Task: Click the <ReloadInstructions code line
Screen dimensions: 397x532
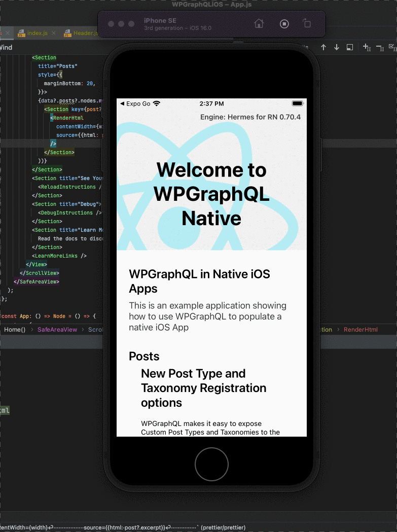Action: 69,187
